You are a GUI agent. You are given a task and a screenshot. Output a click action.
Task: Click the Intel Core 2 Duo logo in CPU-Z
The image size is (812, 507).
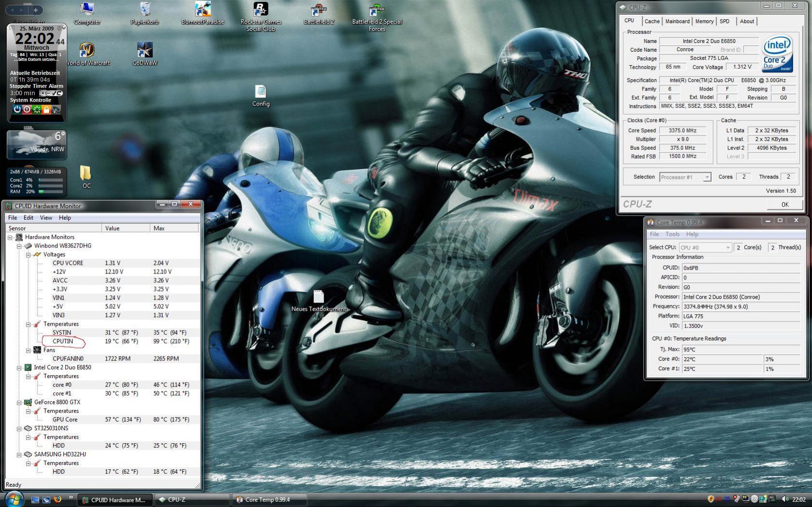click(778, 54)
